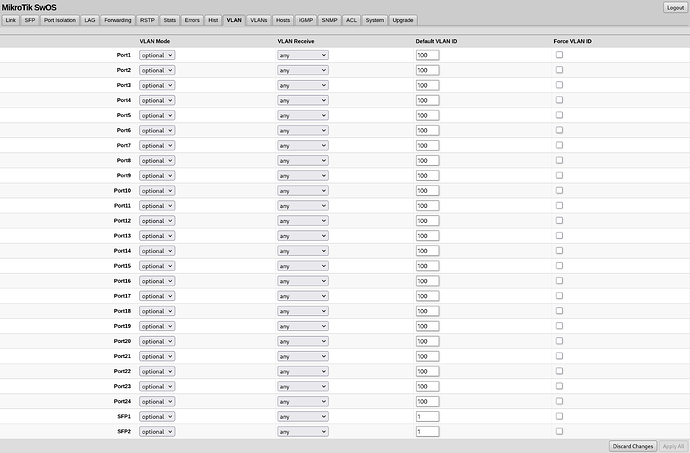Click Default VLAN ID field for Port12
The width and height of the screenshot is (690, 453).
tap(427, 221)
